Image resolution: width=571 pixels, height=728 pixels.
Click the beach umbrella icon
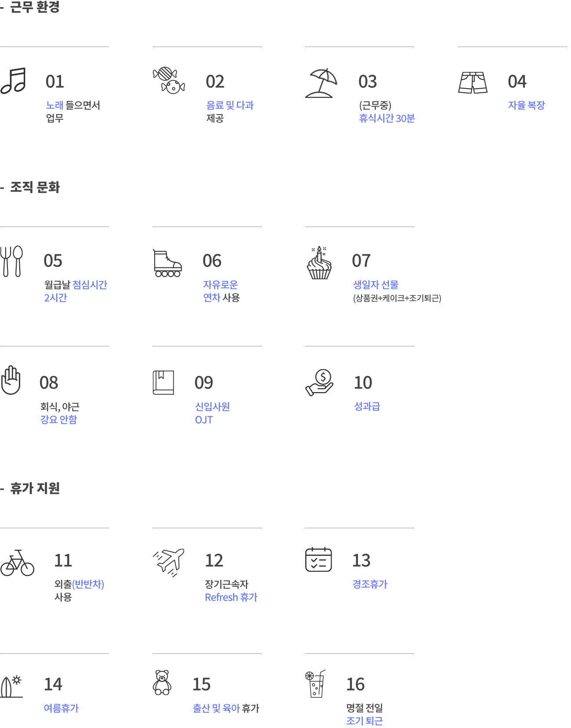coord(321,83)
